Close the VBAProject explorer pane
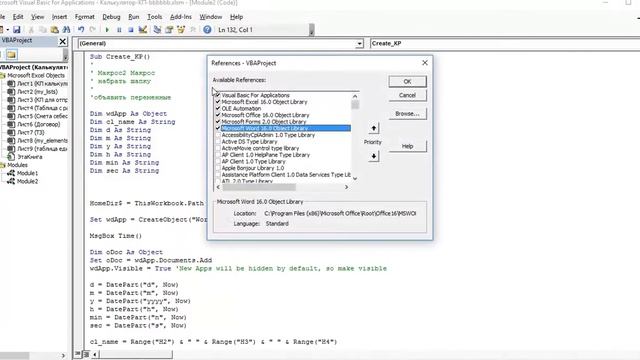640x360 pixels. 62,41
